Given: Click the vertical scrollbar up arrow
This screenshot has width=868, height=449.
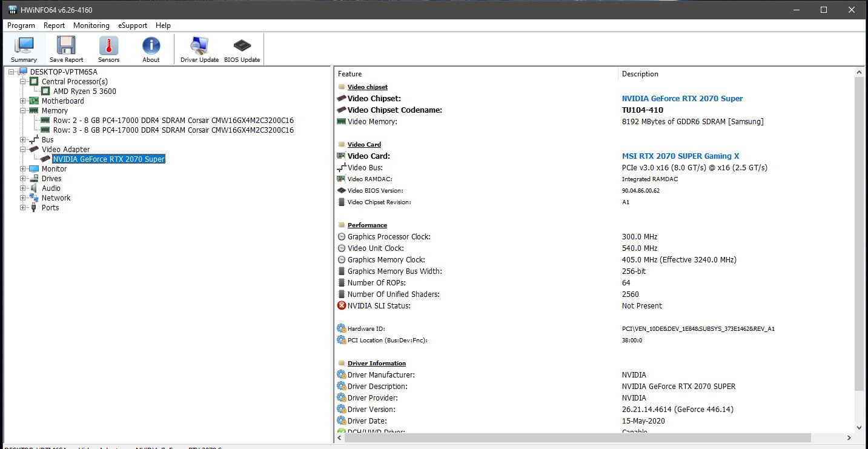Looking at the screenshot, I should coord(860,72).
